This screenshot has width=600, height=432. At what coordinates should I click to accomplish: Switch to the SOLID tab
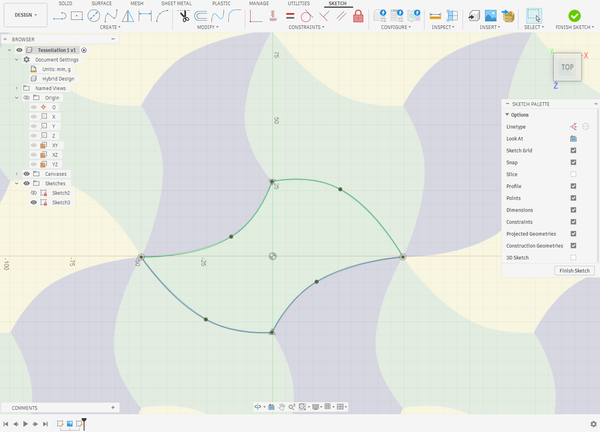(x=65, y=3)
